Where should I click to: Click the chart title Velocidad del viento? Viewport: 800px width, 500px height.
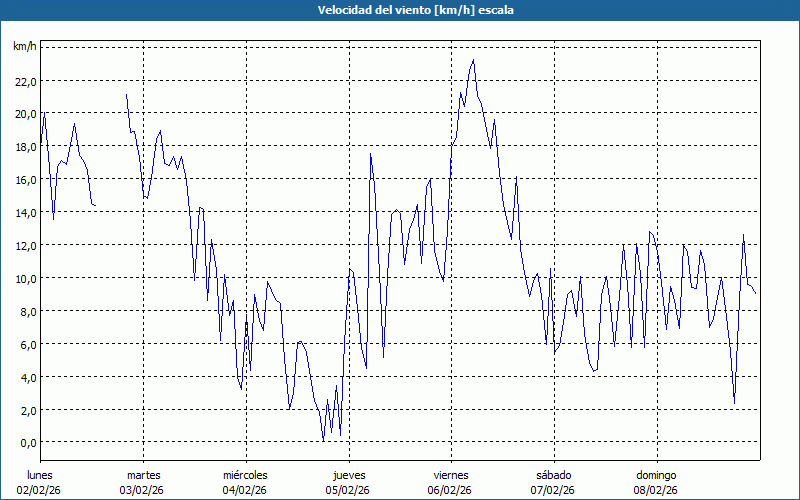[x=400, y=10]
